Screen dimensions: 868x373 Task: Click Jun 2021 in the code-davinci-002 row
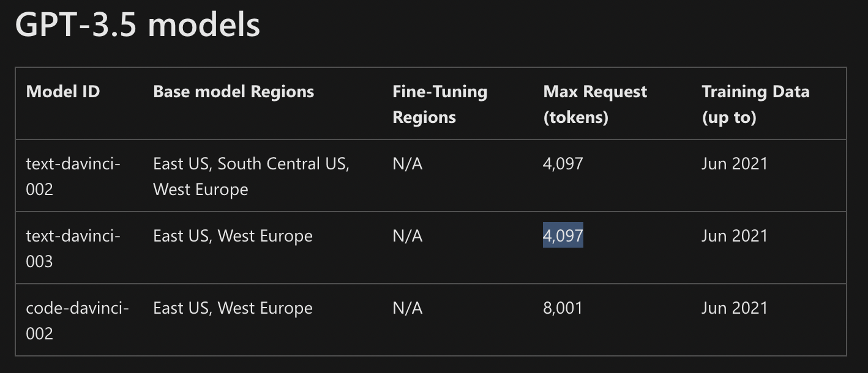735,308
